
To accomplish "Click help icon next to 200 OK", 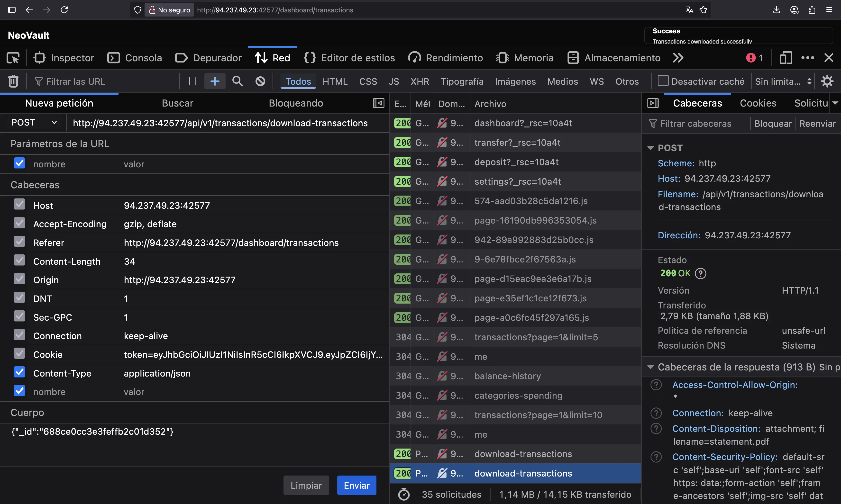I will point(700,273).
